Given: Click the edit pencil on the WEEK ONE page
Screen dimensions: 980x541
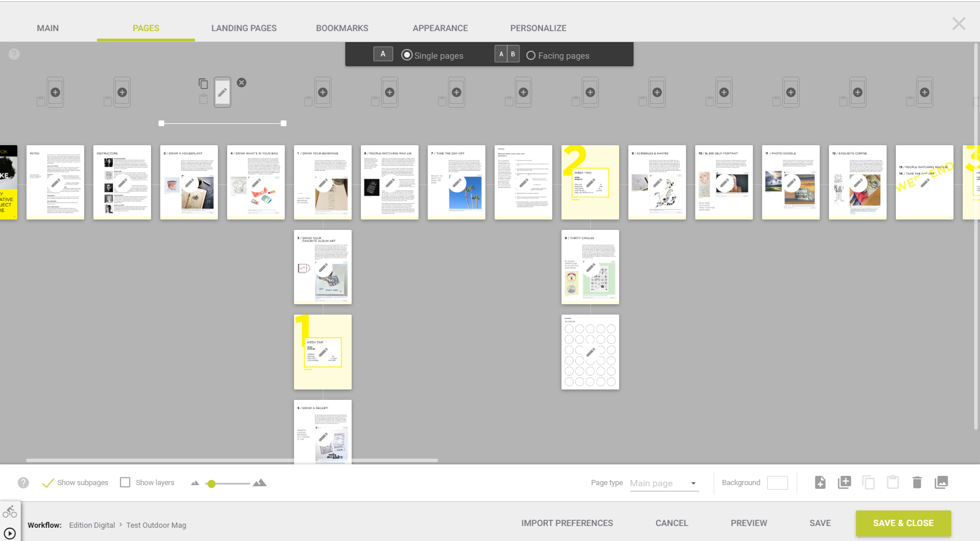Looking at the screenshot, I should click(x=325, y=351).
